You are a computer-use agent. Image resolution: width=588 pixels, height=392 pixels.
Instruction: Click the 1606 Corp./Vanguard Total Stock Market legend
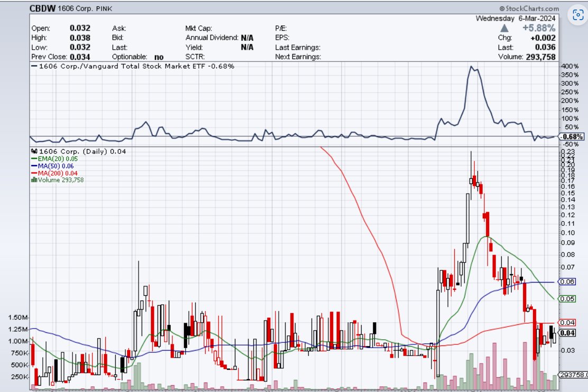[x=133, y=67]
